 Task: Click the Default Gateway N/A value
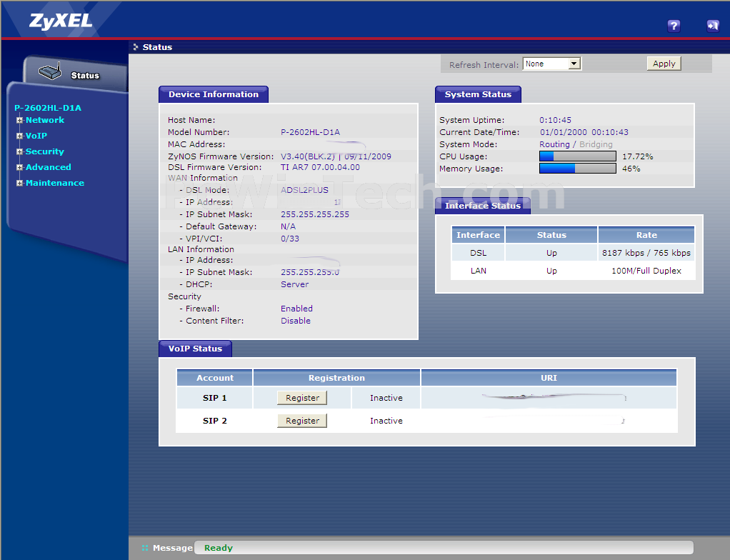pyautogui.click(x=288, y=226)
